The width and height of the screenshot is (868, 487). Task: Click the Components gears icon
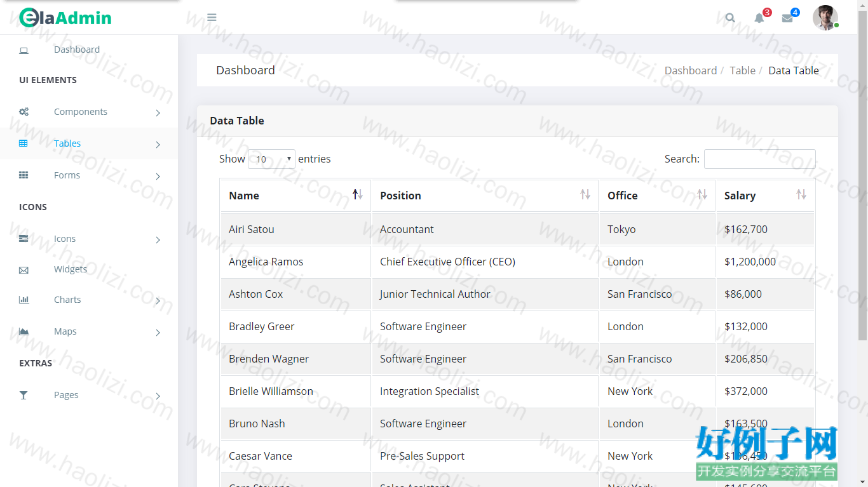(x=24, y=112)
